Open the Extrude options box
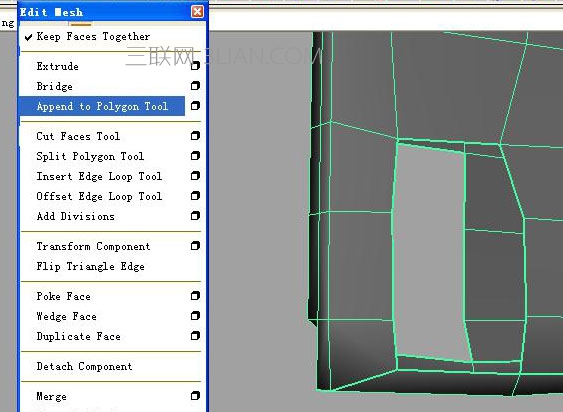The image size is (563, 412). click(x=195, y=66)
